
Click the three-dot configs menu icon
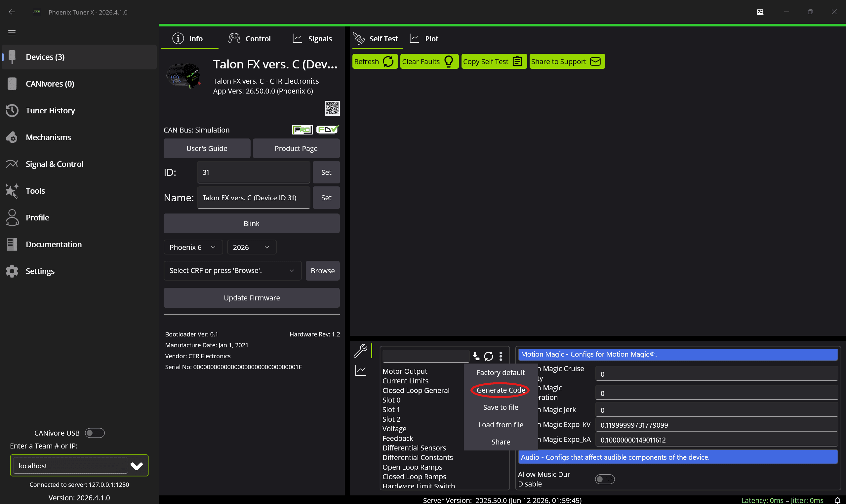(x=501, y=356)
